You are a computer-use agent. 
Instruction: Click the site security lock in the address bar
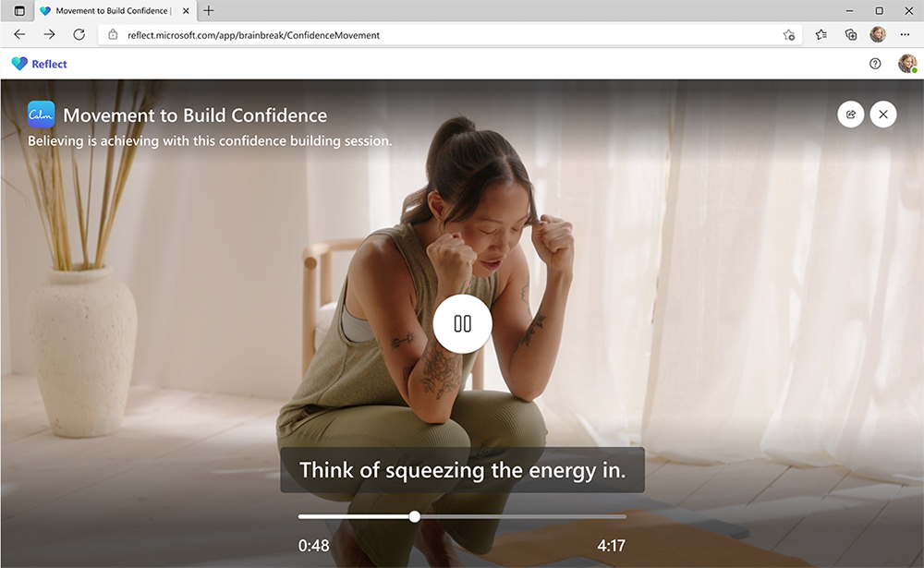pos(111,34)
